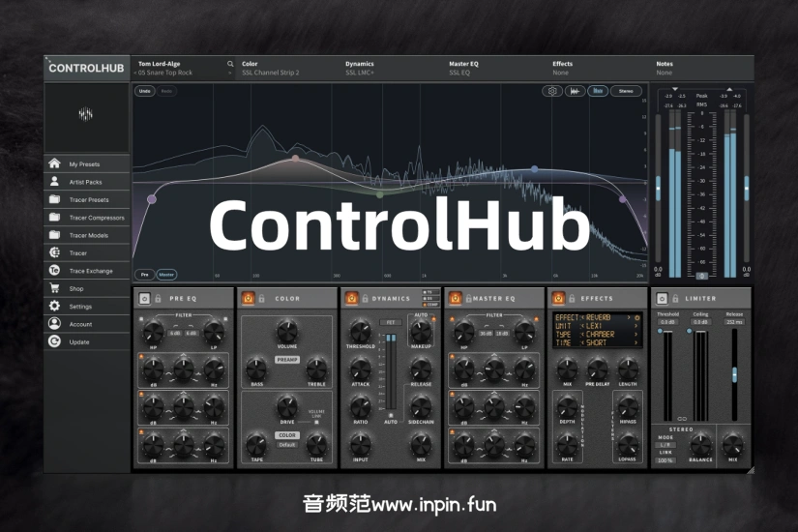Viewport: 798px width, 532px height.
Task: Open the Account icon
Action: 54,324
